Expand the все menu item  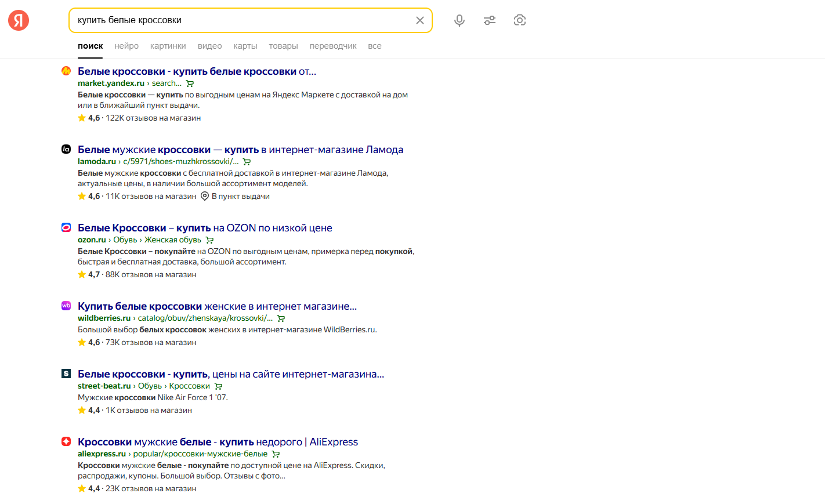pos(375,46)
